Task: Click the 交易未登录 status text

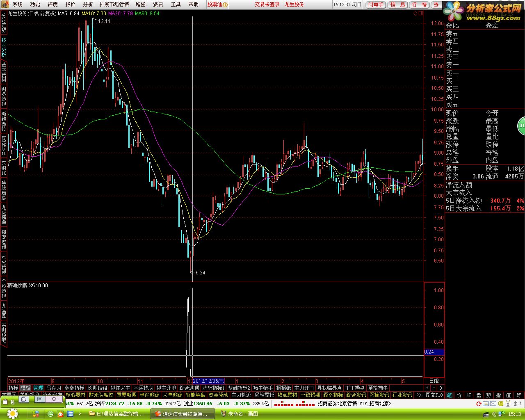Action: [x=267, y=5]
